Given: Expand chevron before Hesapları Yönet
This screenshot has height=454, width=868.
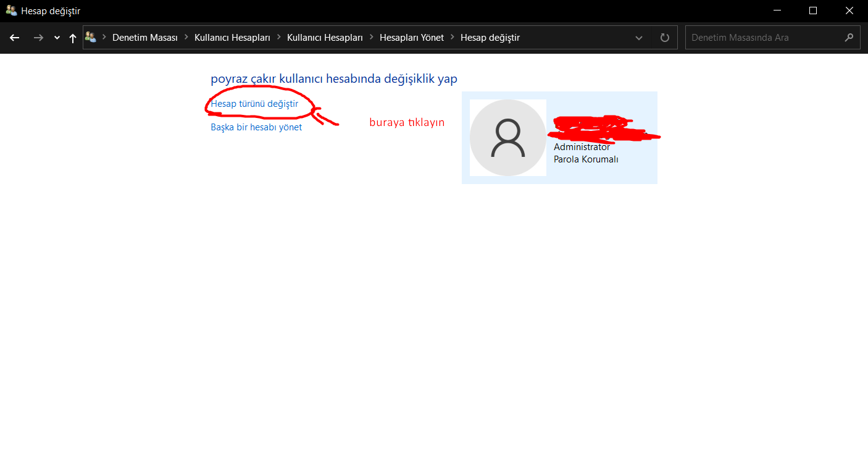Looking at the screenshot, I should [x=371, y=38].
